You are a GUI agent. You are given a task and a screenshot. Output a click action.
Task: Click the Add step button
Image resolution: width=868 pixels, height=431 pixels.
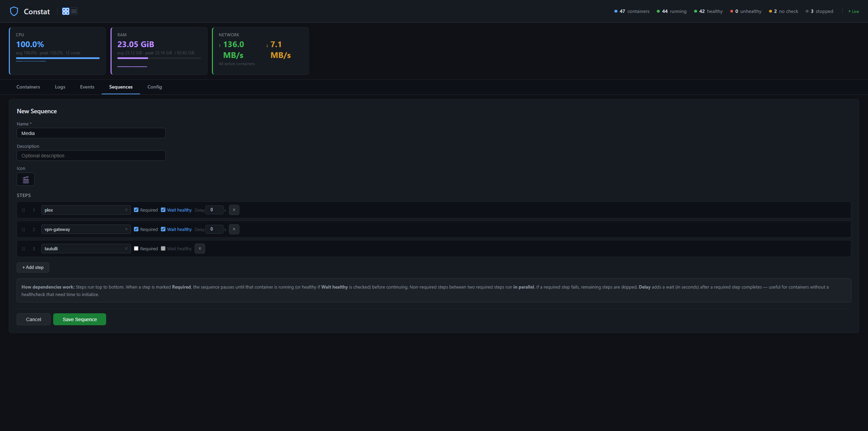pyautogui.click(x=33, y=268)
